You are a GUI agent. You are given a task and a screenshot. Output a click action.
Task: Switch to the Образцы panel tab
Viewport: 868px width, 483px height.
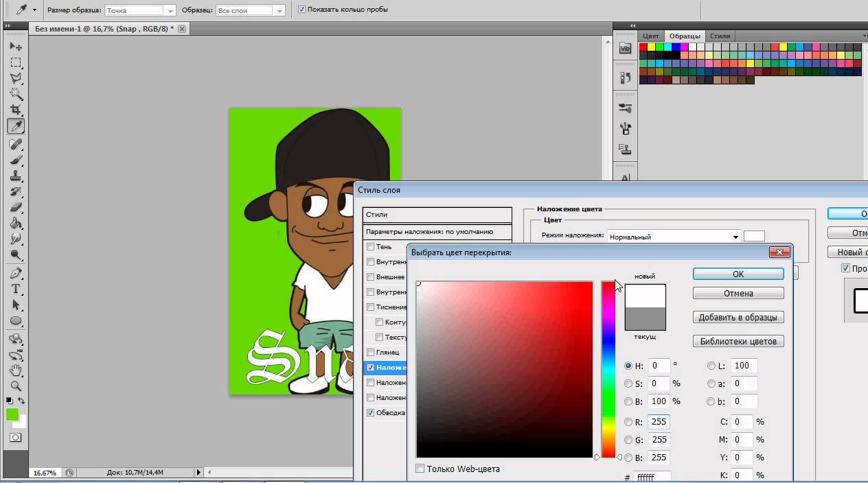684,36
